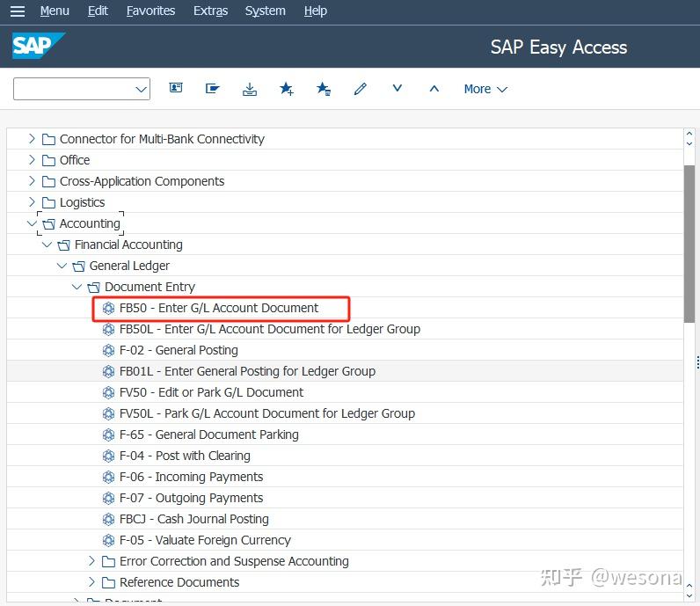Click the User Menu toolbar icon
The image size is (700, 606).
point(176,89)
